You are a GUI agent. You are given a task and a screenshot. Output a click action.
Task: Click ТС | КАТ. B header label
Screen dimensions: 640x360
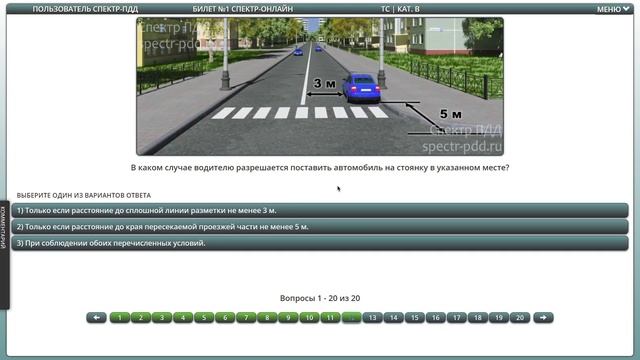(x=400, y=9)
